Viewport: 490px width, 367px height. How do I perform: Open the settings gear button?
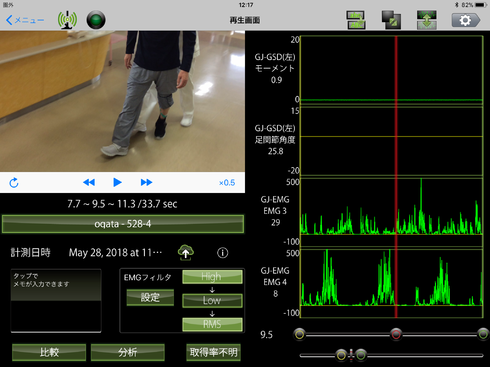tap(466, 20)
